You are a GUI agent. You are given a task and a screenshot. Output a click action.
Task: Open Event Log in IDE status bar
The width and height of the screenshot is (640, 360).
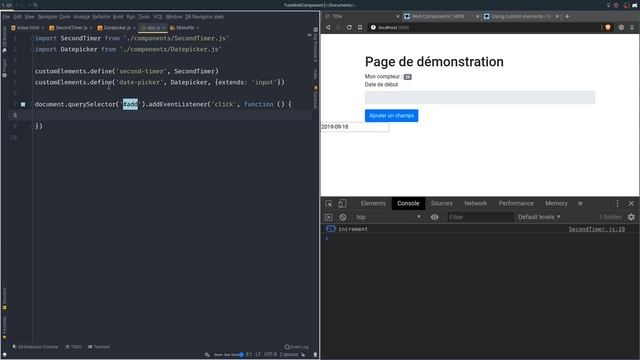(x=297, y=347)
